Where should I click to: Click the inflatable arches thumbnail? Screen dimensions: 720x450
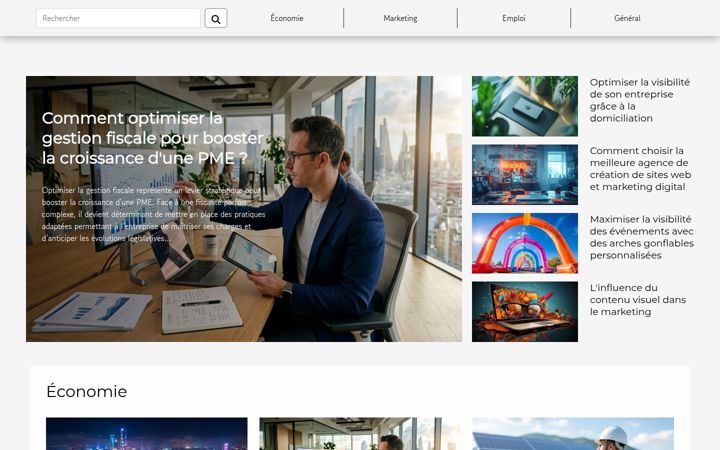(525, 243)
